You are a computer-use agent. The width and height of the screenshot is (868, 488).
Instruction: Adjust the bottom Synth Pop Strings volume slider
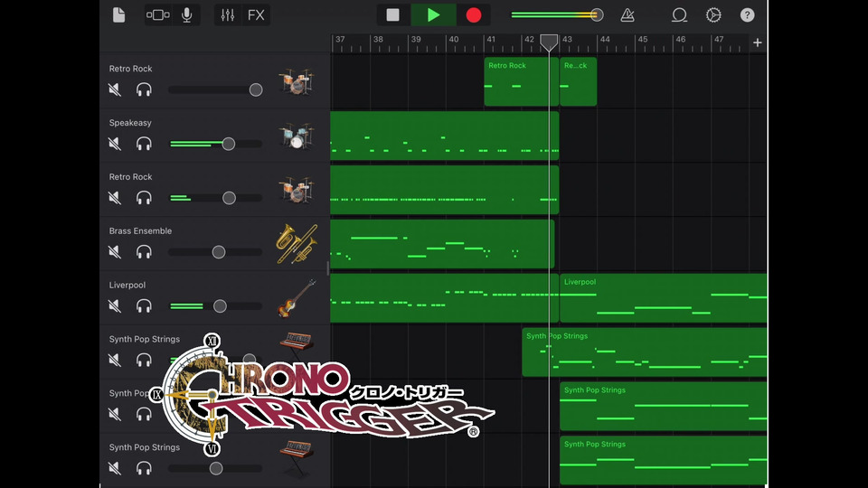coord(216,468)
